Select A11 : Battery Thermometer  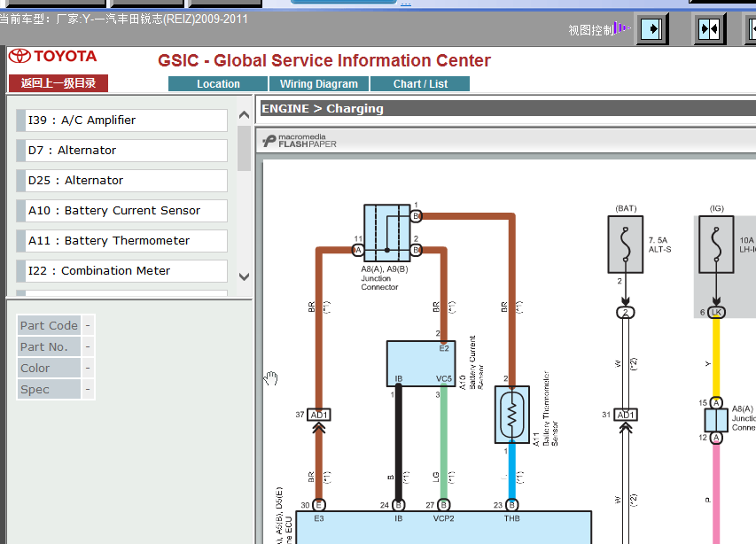click(x=122, y=240)
